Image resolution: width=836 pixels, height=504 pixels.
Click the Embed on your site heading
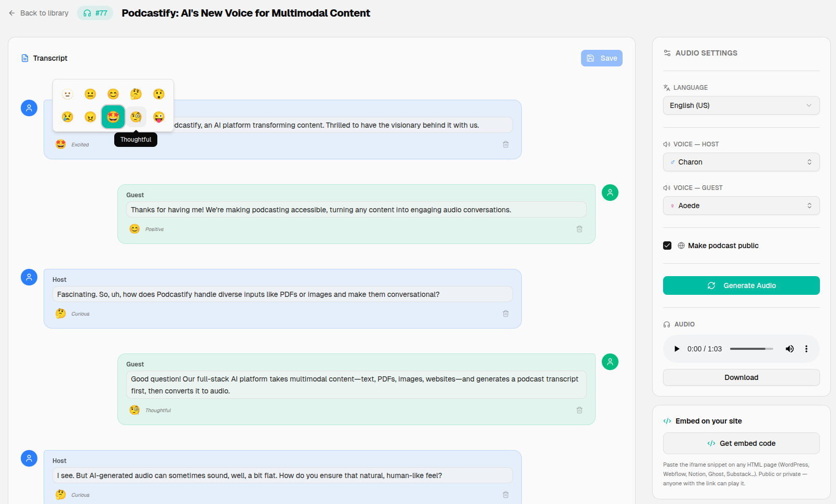pos(708,421)
